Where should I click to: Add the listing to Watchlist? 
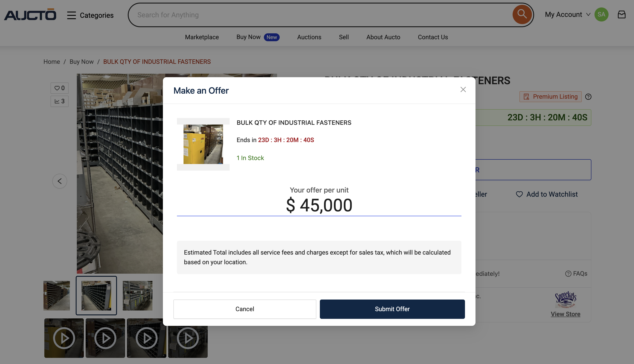point(547,194)
